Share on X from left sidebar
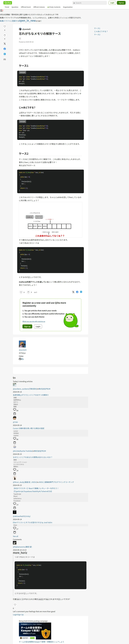The image size is (129, 644). 5,44
